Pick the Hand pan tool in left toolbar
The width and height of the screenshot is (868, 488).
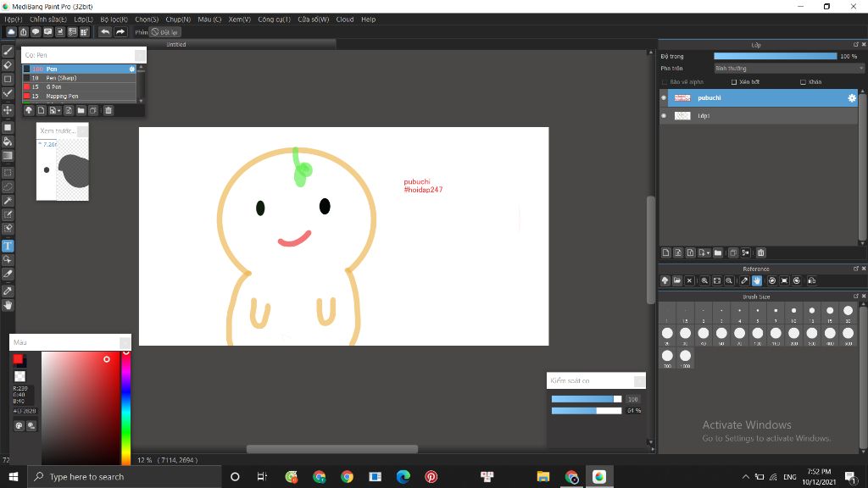tap(8, 305)
